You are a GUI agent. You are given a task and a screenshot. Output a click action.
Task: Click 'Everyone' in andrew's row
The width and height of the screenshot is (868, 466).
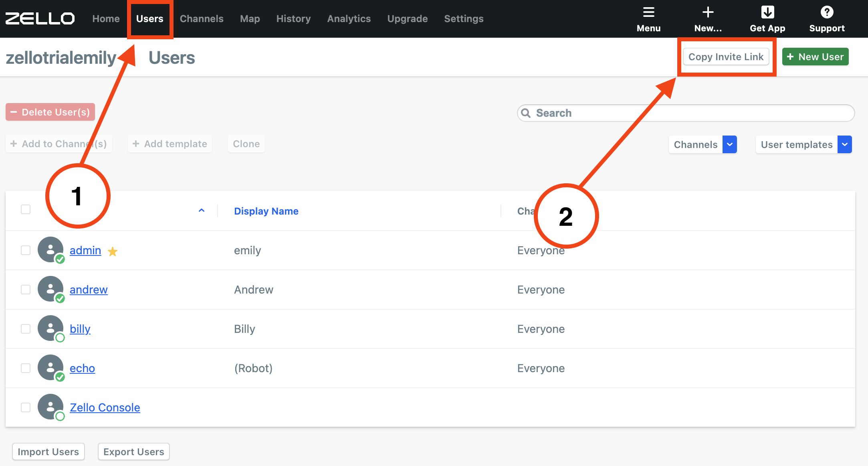pyautogui.click(x=541, y=290)
